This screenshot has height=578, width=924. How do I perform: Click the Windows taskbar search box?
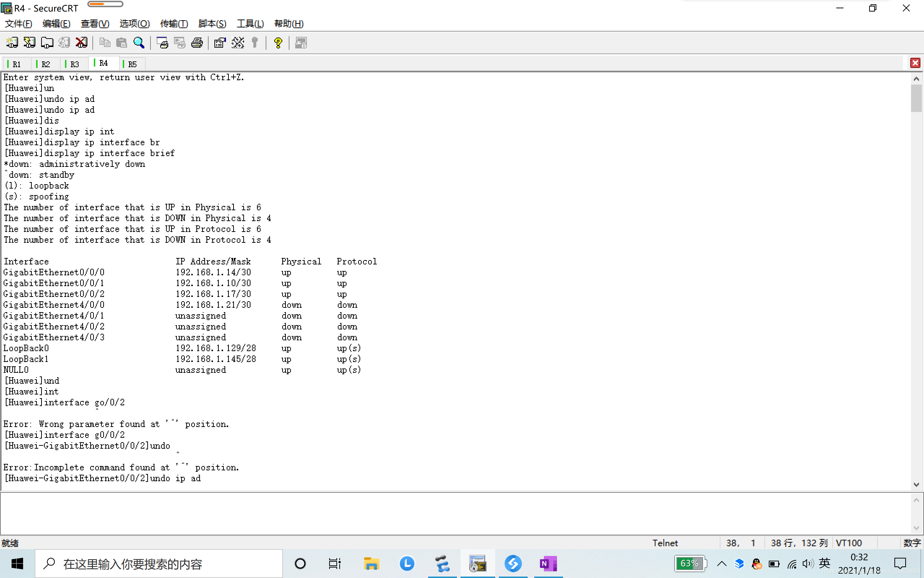pyautogui.click(x=159, y=564)
